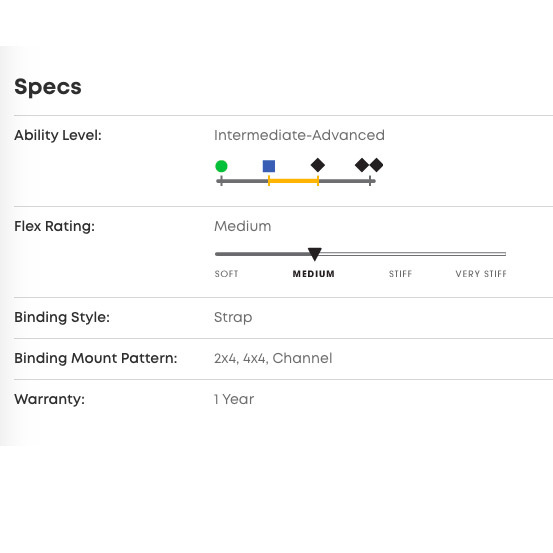Click the 1 Year warranty value

coord(234,399)
